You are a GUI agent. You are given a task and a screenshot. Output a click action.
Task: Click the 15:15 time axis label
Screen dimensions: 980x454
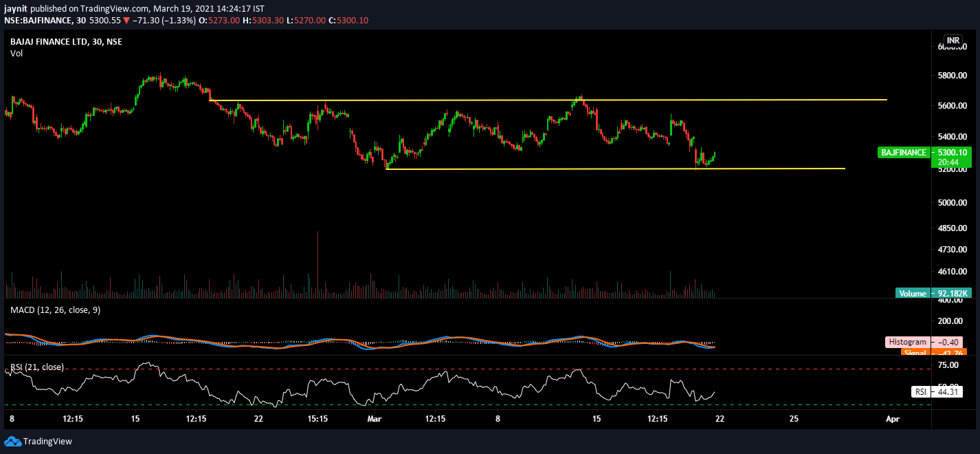click(318, 418)
